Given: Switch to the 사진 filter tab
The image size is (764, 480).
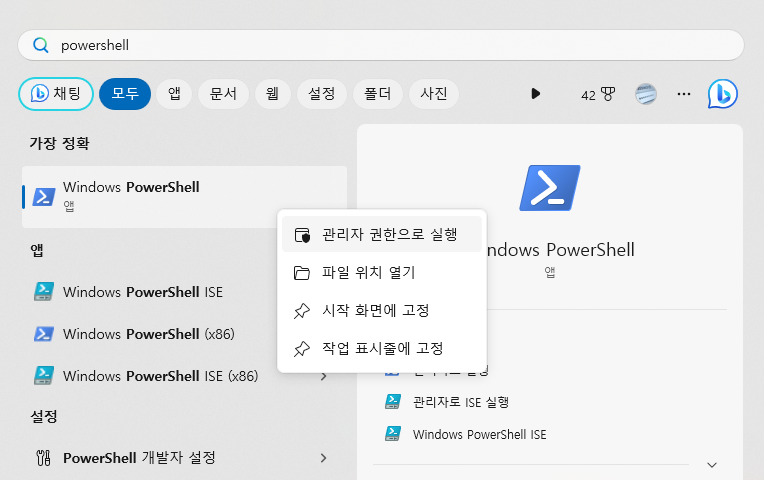Looking at the screenshot, I should (434, 94).
